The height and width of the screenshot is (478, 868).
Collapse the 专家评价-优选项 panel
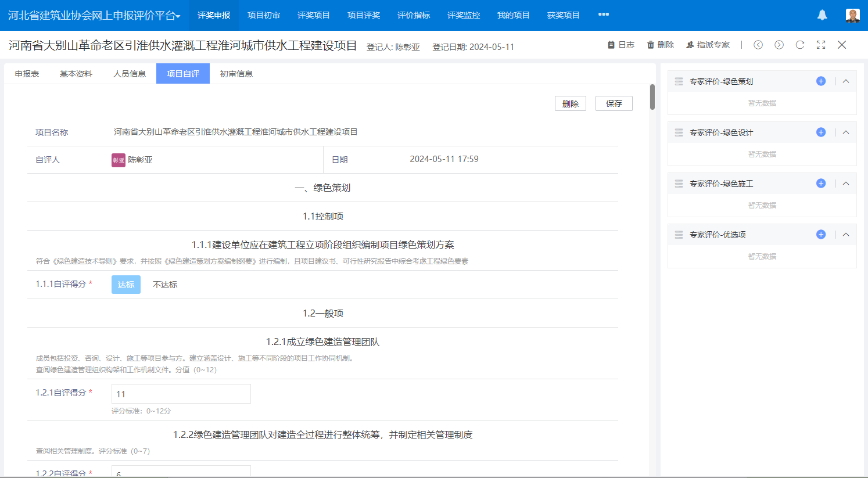(846, 235)
